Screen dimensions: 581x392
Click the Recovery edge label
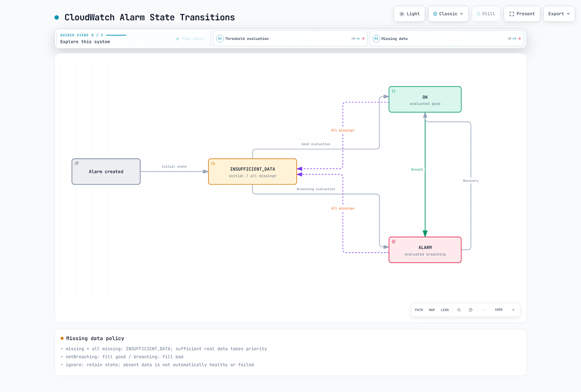click(x=471, y=181)
